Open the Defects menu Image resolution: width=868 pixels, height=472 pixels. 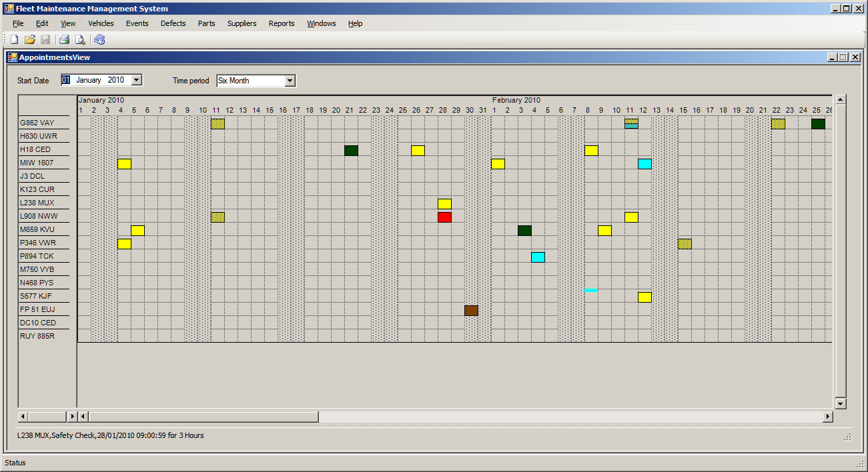point(173,23)
